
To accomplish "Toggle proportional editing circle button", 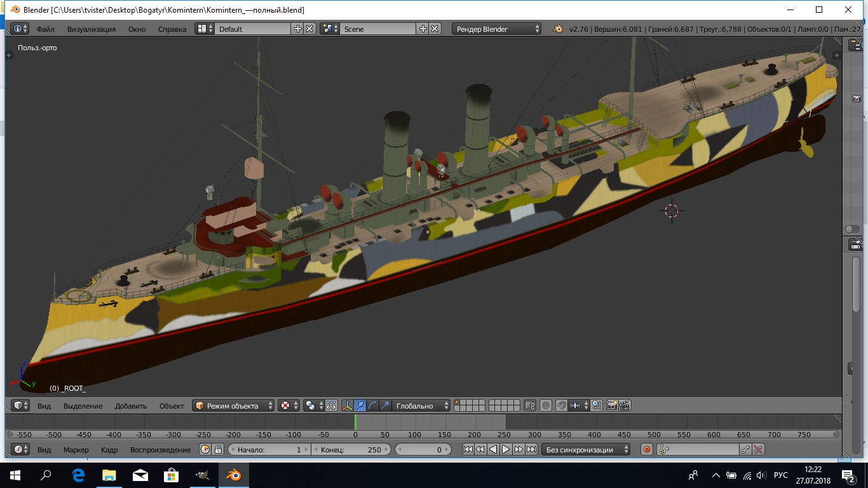I will 546,405.
